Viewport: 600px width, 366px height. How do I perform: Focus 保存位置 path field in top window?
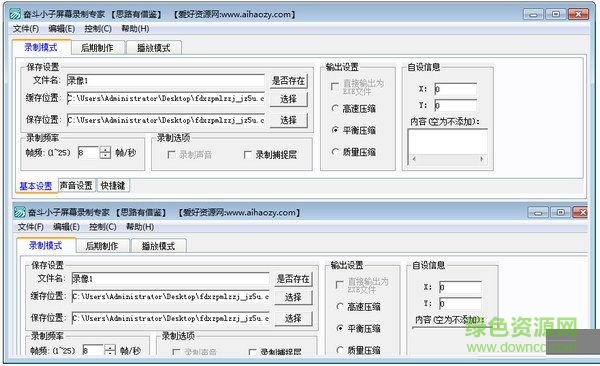(x=165, y=120)
